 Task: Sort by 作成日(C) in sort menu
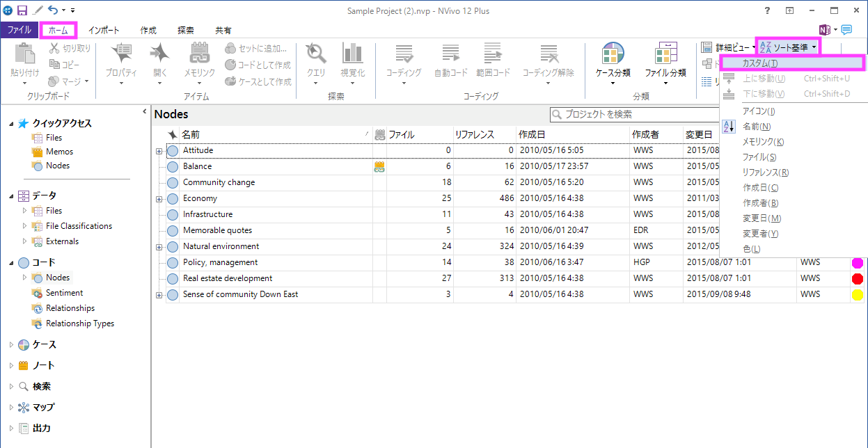(x=760, y=188)
